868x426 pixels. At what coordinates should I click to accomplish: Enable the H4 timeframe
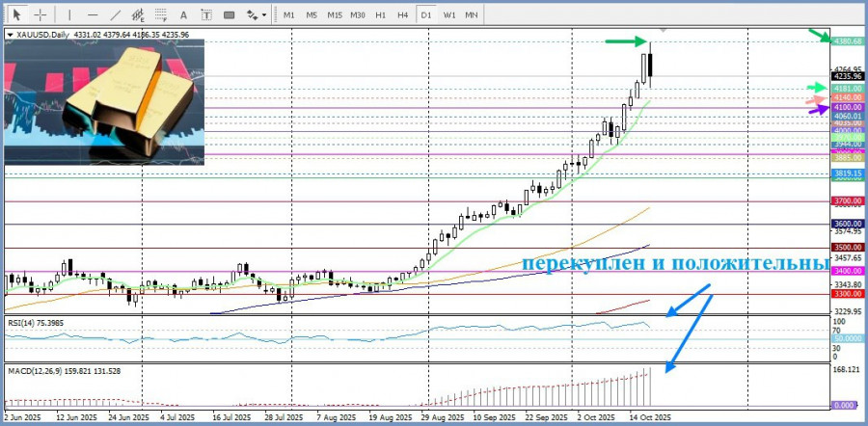coord(402,14)
